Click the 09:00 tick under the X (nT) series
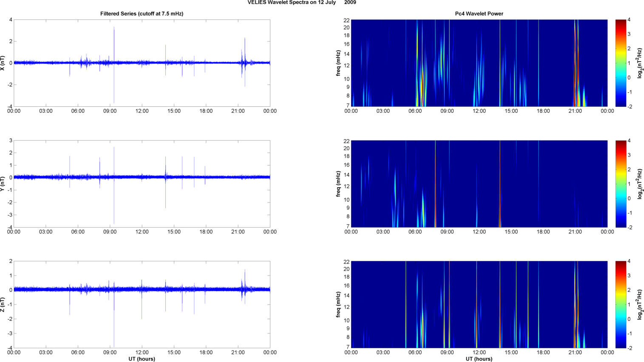Screen dimensions: 644x362 click(x=110, y=111)
